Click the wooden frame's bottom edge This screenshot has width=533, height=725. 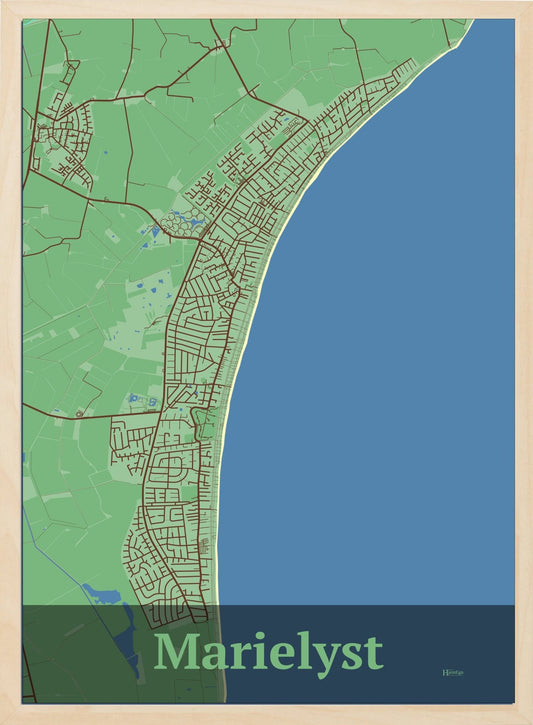pyautogui.click(x=266, y=715)
